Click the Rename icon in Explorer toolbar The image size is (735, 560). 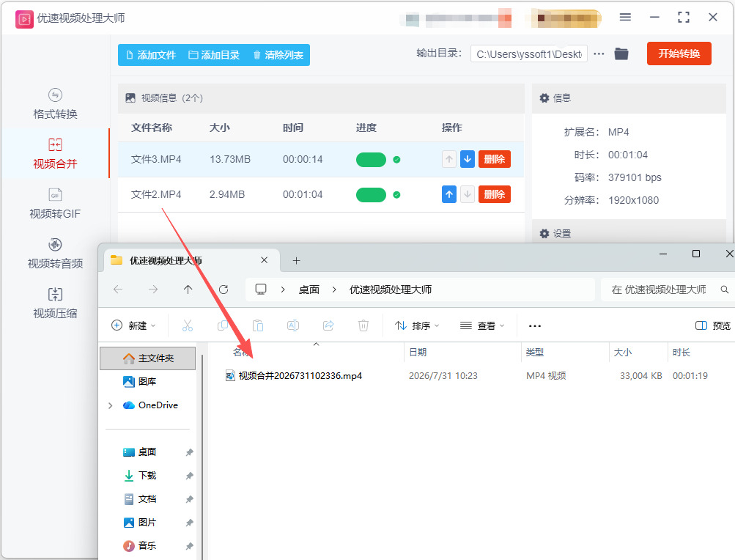point(293,325)
